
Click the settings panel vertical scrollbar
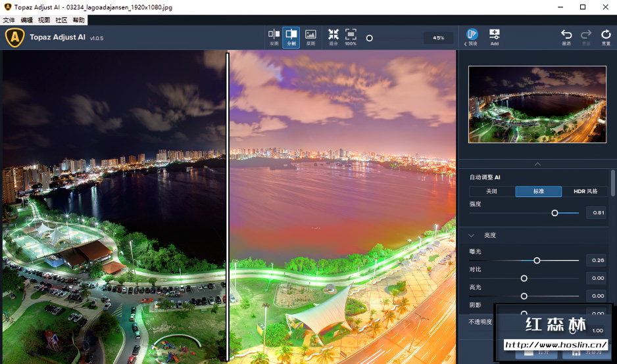[x=613, y=183]
